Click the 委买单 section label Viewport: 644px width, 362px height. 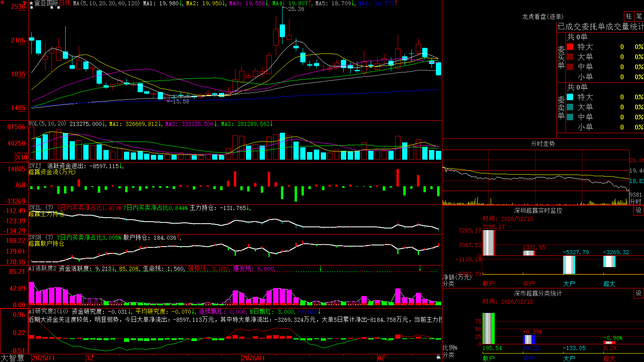coord(561,58)
